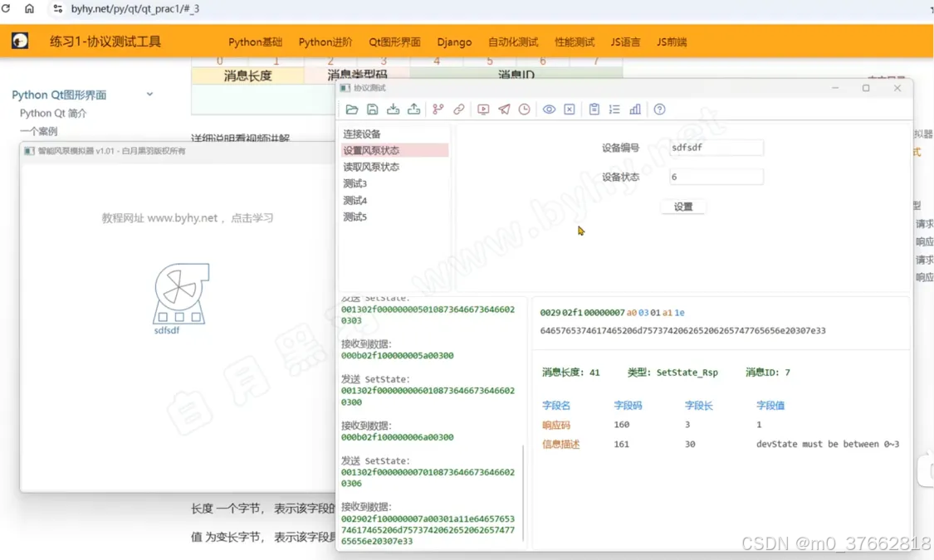Click the log panel vertical scrollbar
This screenshot has height=560, width=934.
[x=524, y=489]
